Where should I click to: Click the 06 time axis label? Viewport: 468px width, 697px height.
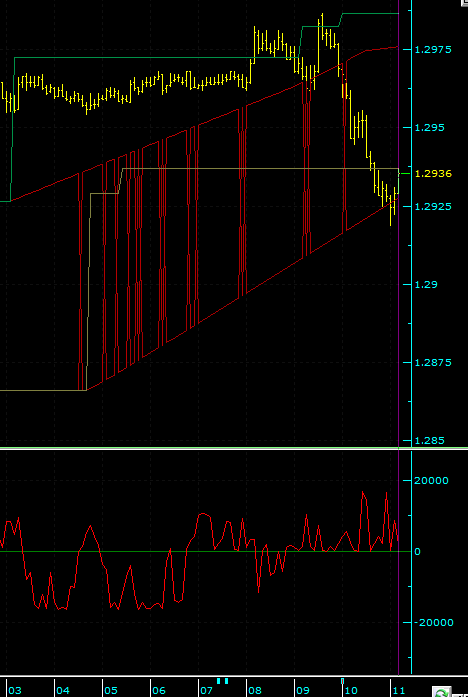(x=159, y=690)
